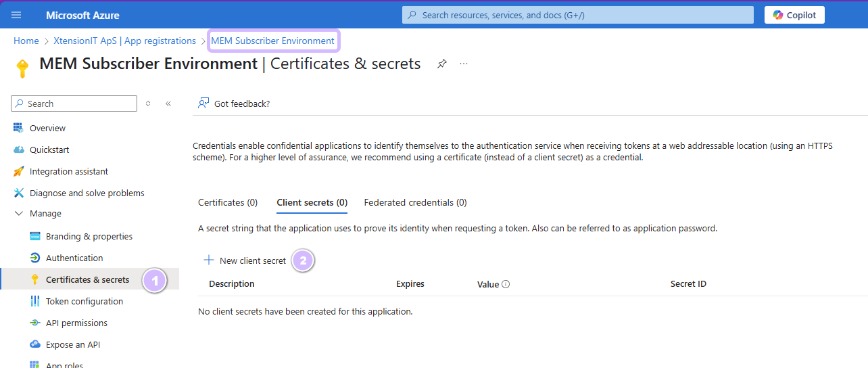Open Copilot from the top bar
Screen dimensions: 868x368
click(x=794, y=15)
